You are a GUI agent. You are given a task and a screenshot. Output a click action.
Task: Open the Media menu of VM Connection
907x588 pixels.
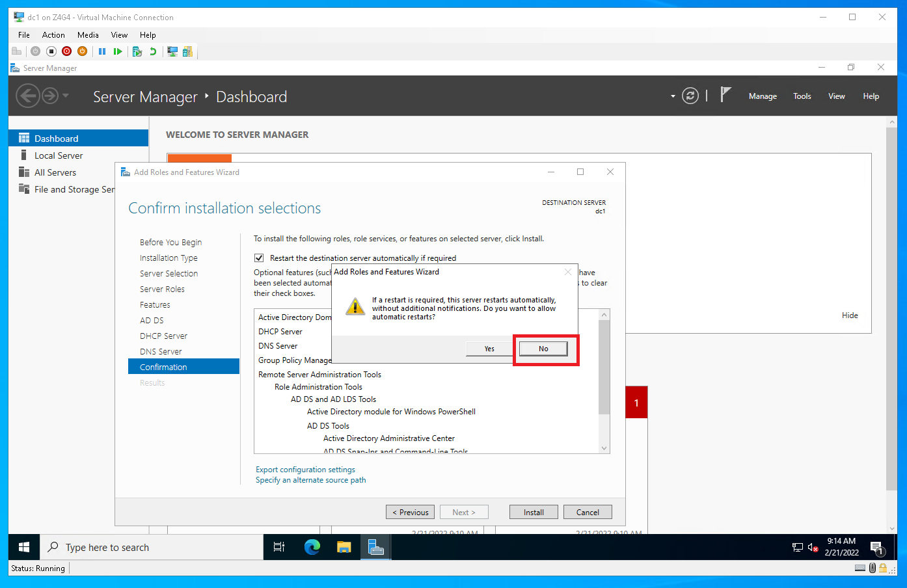pyautogui.click(x=88, y=35)
